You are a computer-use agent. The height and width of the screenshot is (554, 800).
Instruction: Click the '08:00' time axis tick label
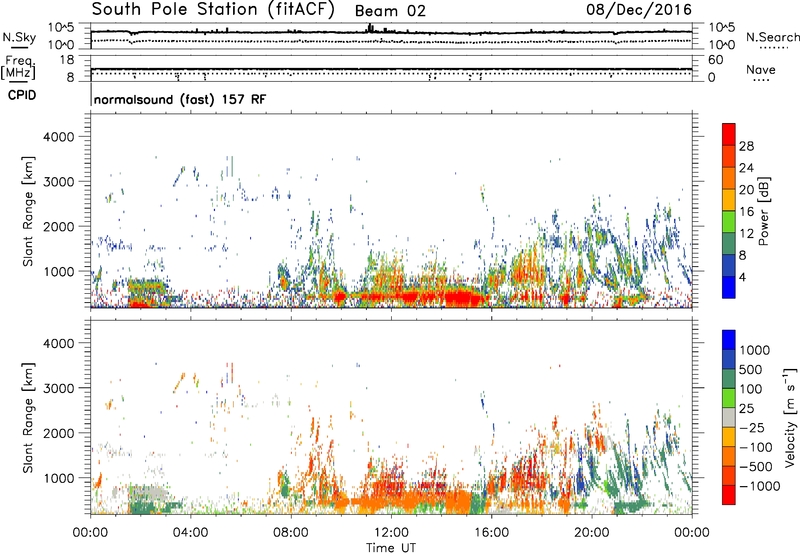tap(290, 533)
